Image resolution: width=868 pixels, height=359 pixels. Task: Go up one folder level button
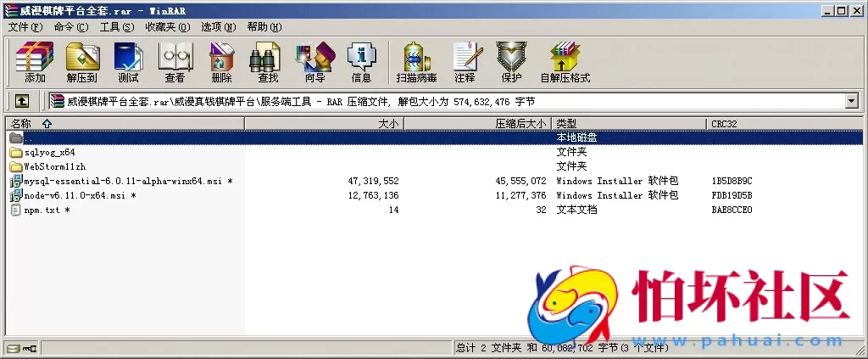tap(21, 101)
